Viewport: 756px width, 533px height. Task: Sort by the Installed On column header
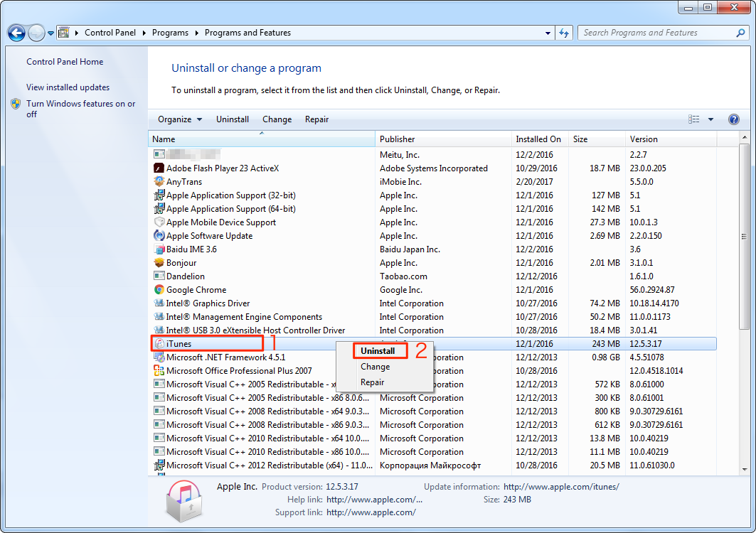click(540, 139)
